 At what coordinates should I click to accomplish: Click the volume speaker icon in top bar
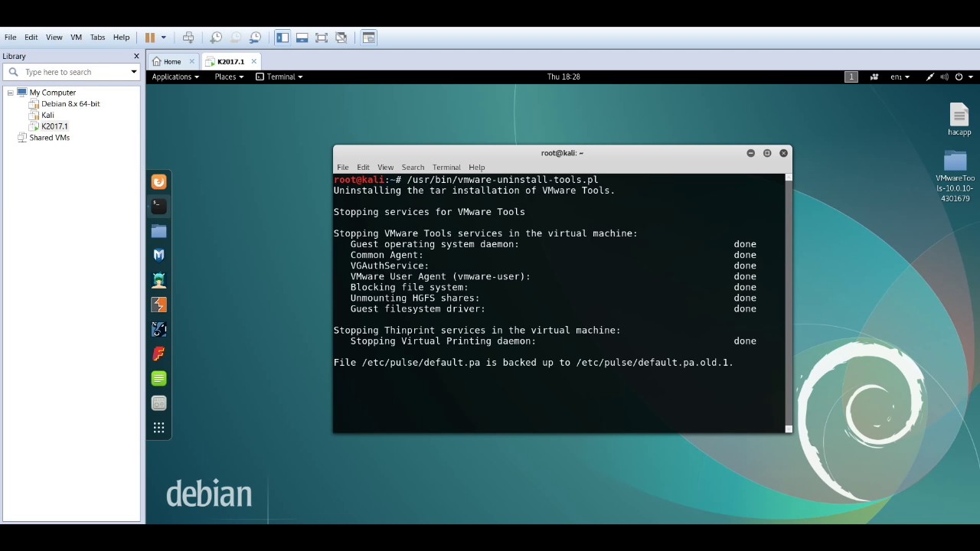click(x=944, y=77)
